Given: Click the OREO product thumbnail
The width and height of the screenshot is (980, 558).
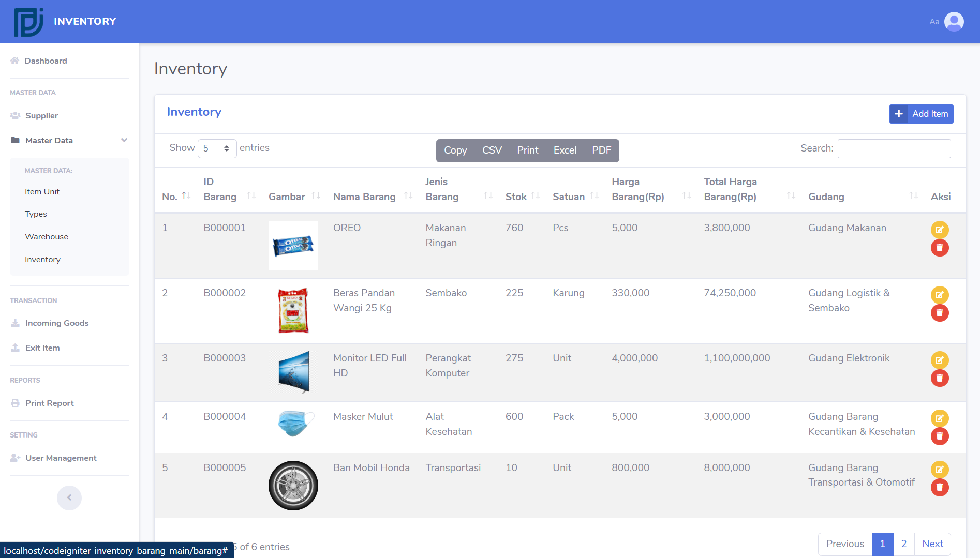Looking at the screenshot, I should click(x=293, y=246).
